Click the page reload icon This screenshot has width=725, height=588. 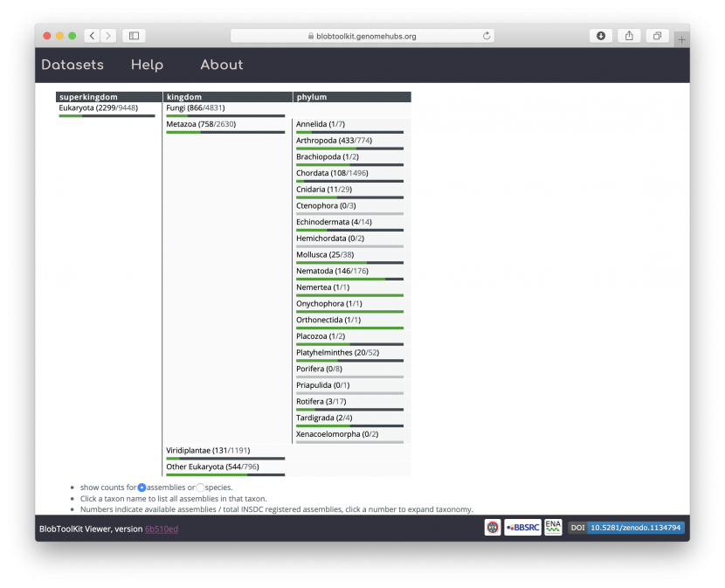click(487, 36)
